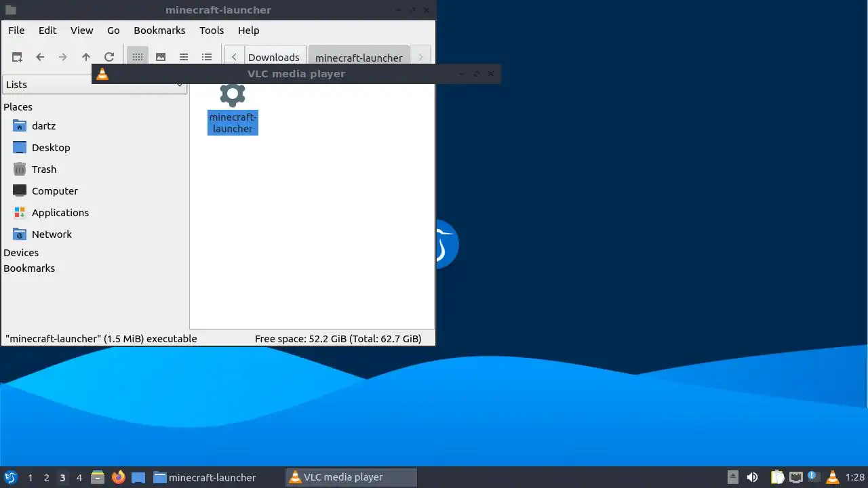Click the VLC media player title bar

296,74
